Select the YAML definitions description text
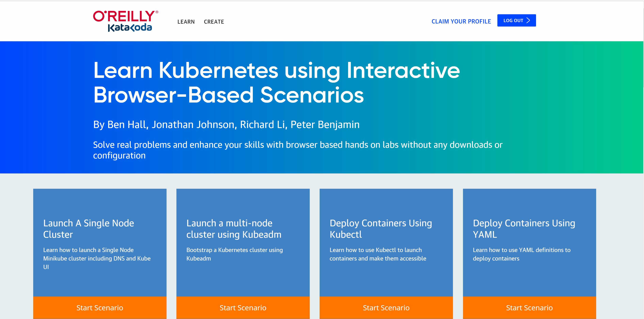644x319 pixels. (522, 254)
